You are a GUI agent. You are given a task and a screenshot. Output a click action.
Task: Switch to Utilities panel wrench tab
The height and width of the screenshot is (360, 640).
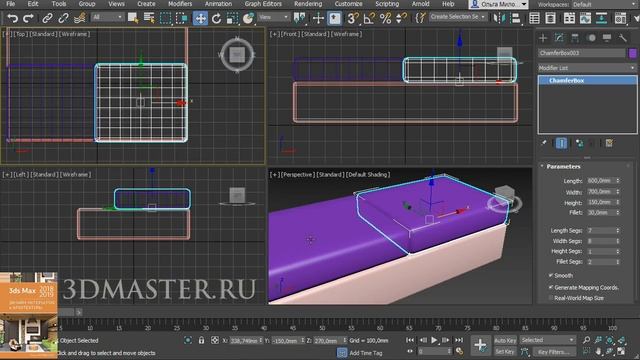(x=623, y=38)
